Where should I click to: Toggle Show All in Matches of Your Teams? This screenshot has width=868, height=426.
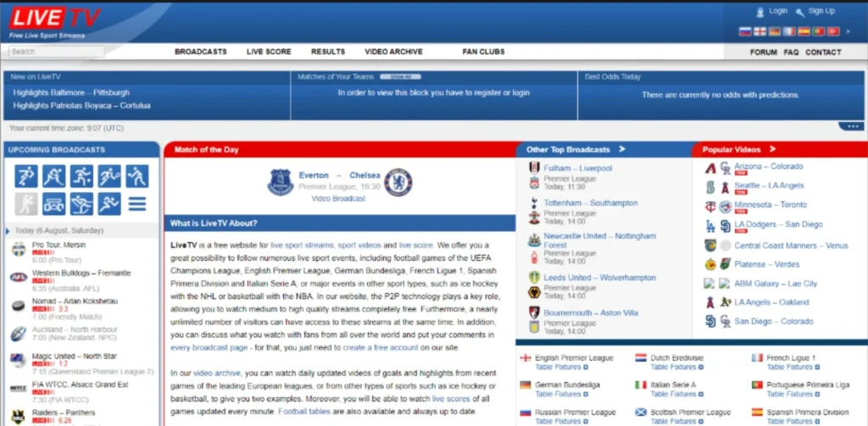[x=401, y=77]
